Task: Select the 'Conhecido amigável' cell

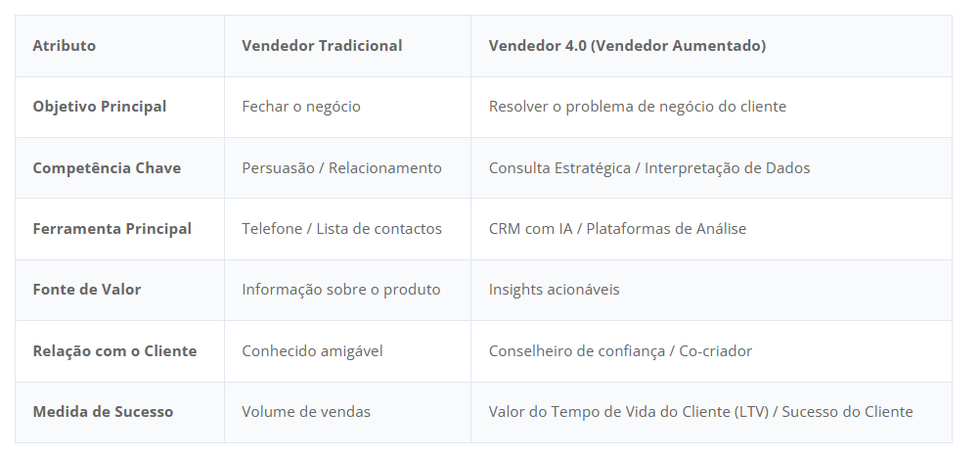Action: (x=311, y=351)
